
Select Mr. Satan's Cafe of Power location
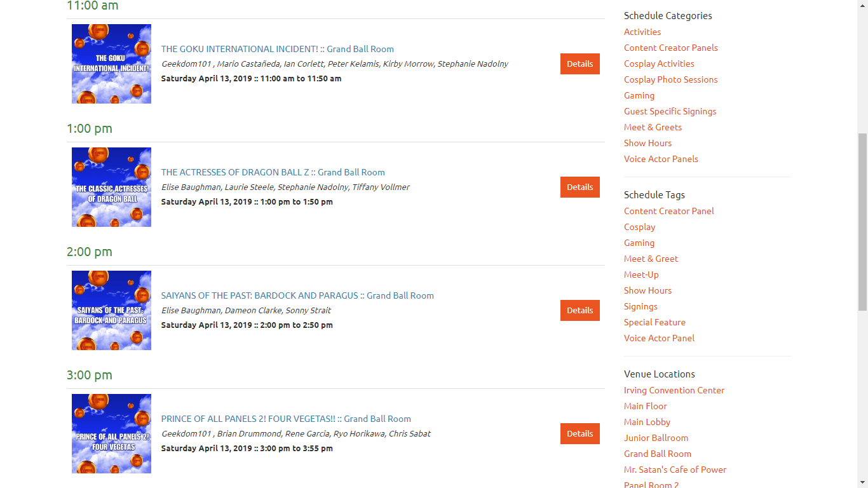675,470
